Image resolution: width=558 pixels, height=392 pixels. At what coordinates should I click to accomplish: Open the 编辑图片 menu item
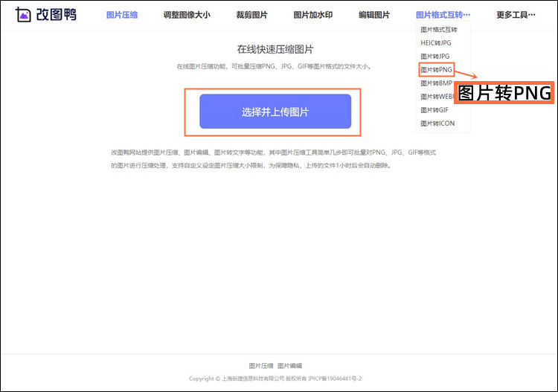coord(374,15)
